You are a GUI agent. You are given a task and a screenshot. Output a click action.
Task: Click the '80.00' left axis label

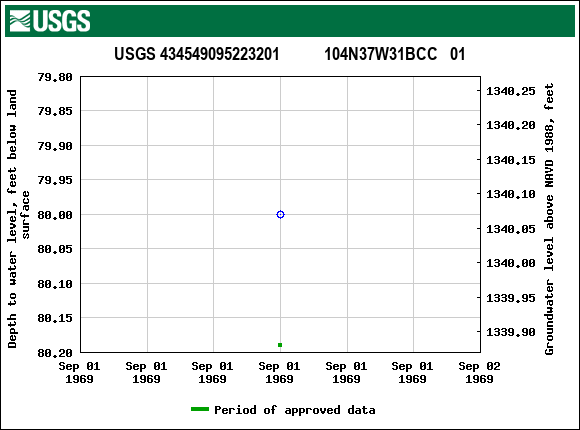(x=55, y=215)
